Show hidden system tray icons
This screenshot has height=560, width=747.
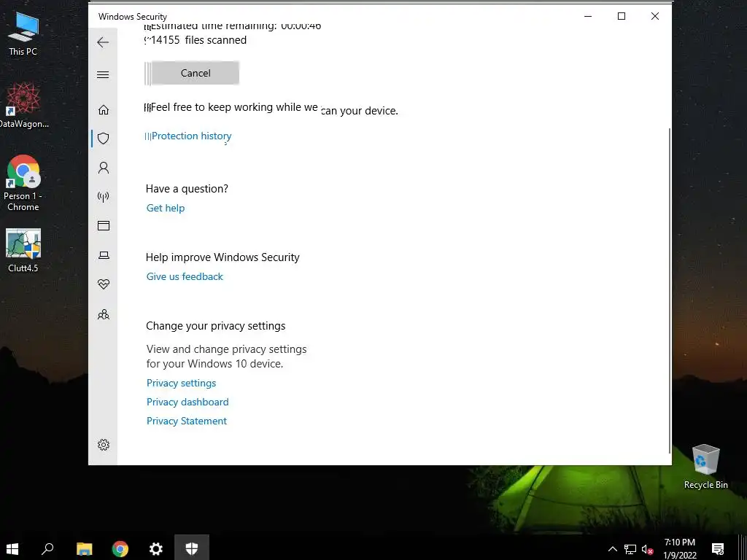point(613,549)
